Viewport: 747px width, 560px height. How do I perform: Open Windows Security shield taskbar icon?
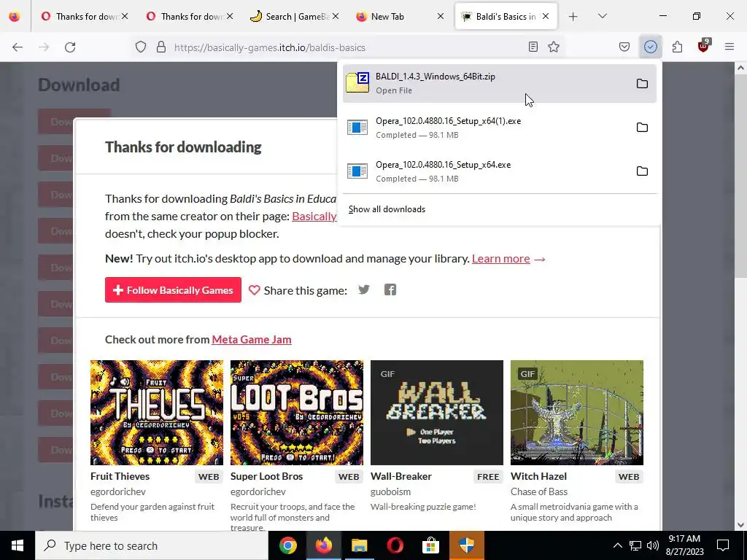click(466, 545)
